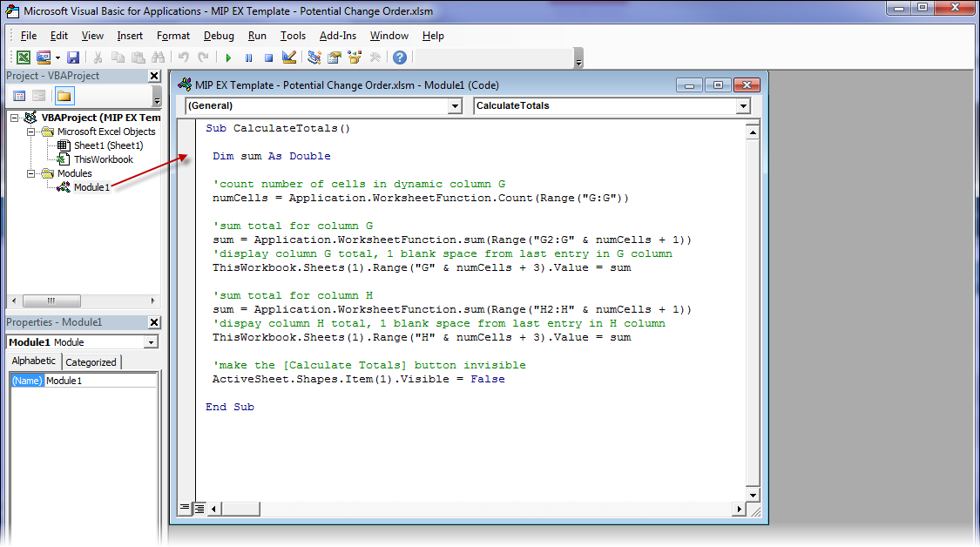The width and height of the screenshot is (980, 547).
Task: Switch to the Categorized properties tab
Action: click(x=91, y=361)
